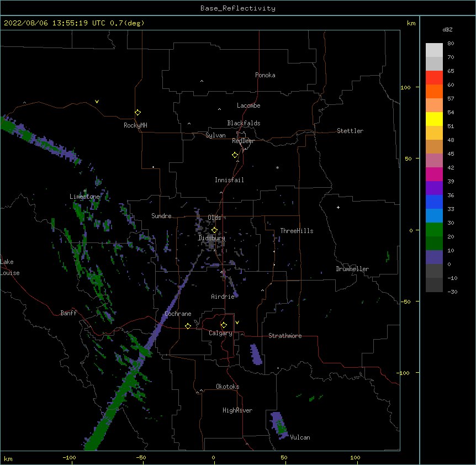Select the yellow swatch between 54 and 51 dBZ
This screenshot has width=476, height=465.
[434, 119]
